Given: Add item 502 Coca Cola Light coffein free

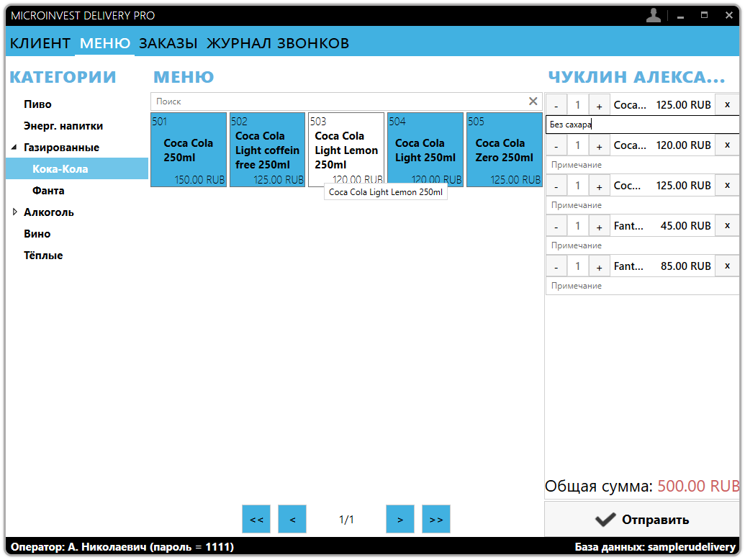Looking at the screenshot, I should pyautogui.click(x=268, y=150).
